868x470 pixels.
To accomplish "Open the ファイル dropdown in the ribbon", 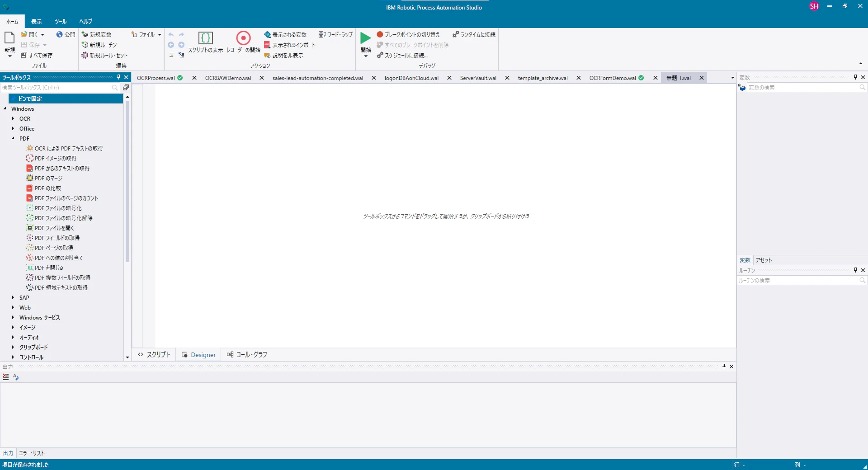I will [x=146, y=34].
